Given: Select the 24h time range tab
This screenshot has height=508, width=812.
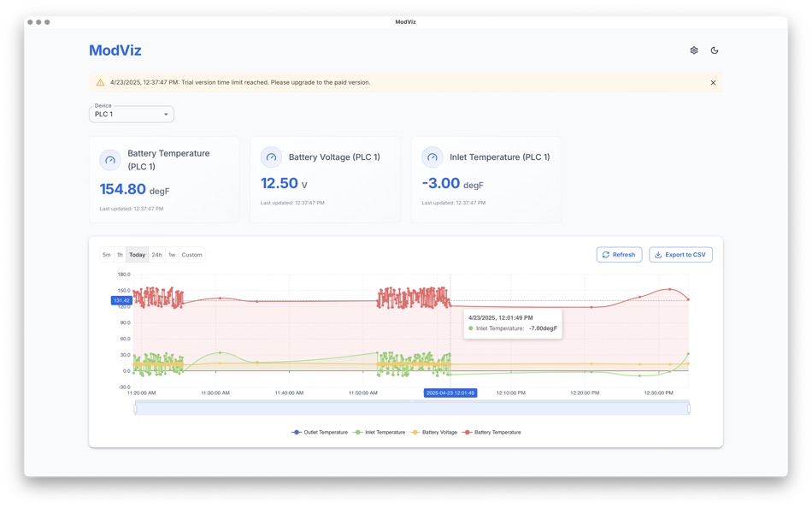Looking at the screenshot, I should (x=157, y=255).
